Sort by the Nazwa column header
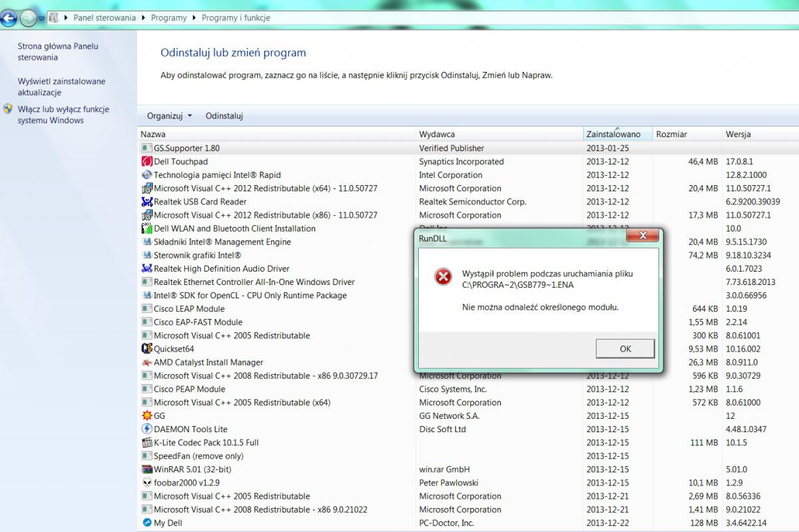Image resolution: width=799 pixels, height=532 pixels. point(277,134)
